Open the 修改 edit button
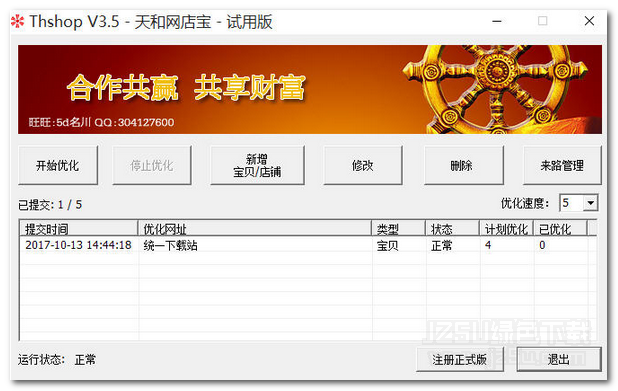Viewport: 618px width, 391px height. click(x=363, y=165)
